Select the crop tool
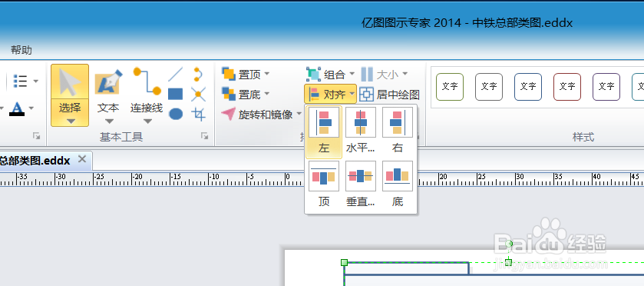Viewport: 644px width, 286px height. coord(198,114)
